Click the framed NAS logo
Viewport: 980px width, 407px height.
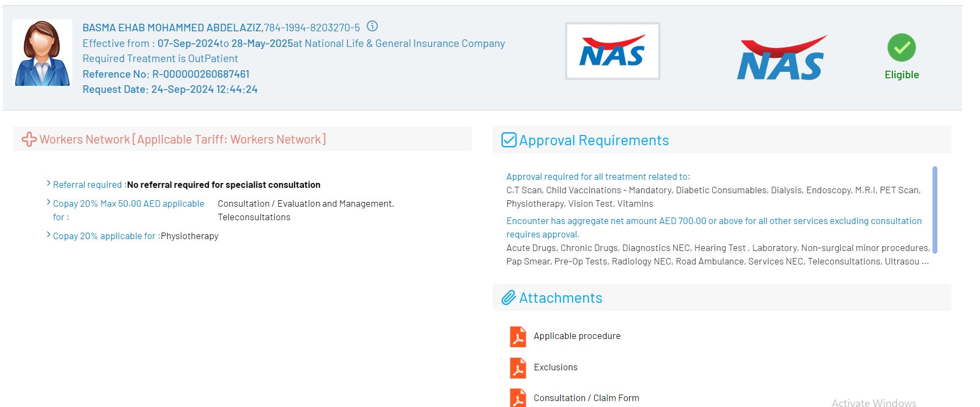pyautogui.click(x=612, y=51)
